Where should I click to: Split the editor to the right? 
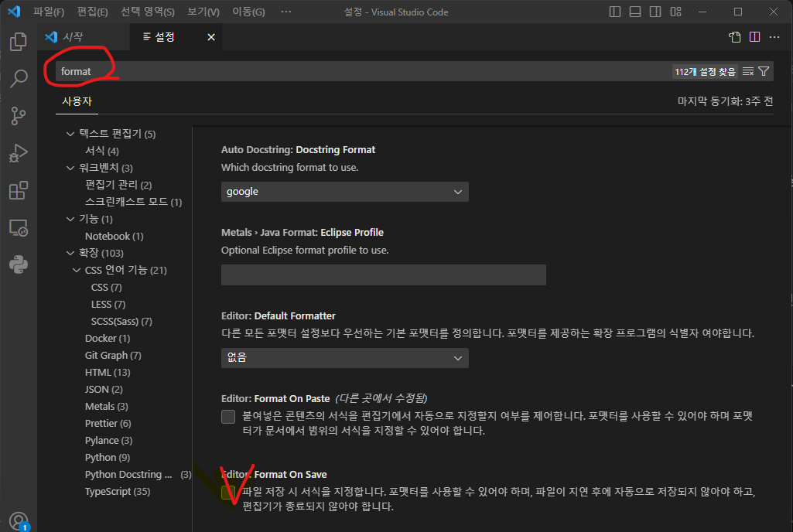pos(754,37)
